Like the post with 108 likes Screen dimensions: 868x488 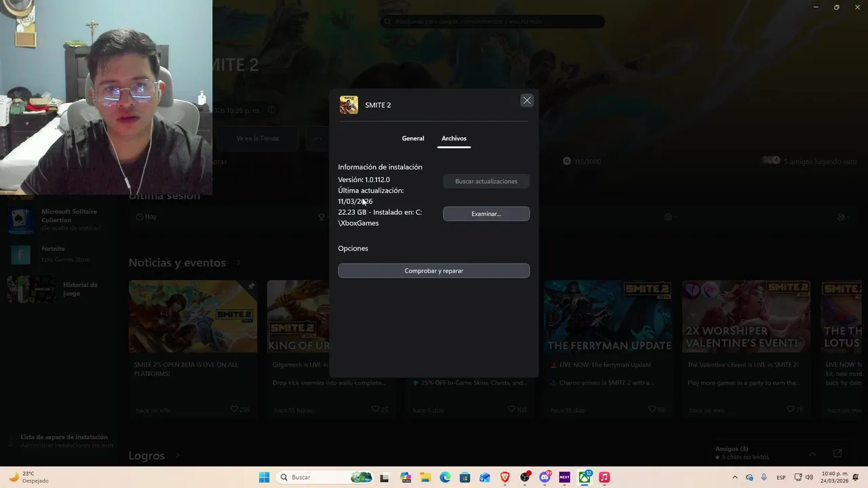(x=511, y=409)
